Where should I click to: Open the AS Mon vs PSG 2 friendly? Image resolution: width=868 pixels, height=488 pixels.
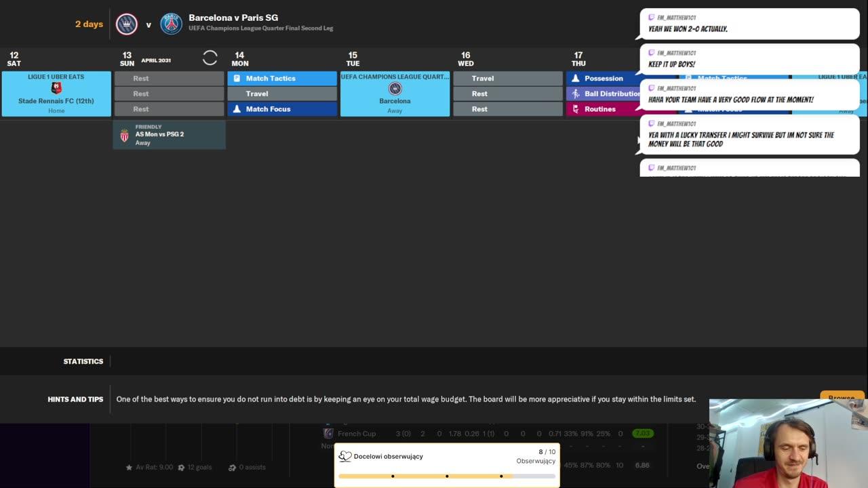[169, 135]
